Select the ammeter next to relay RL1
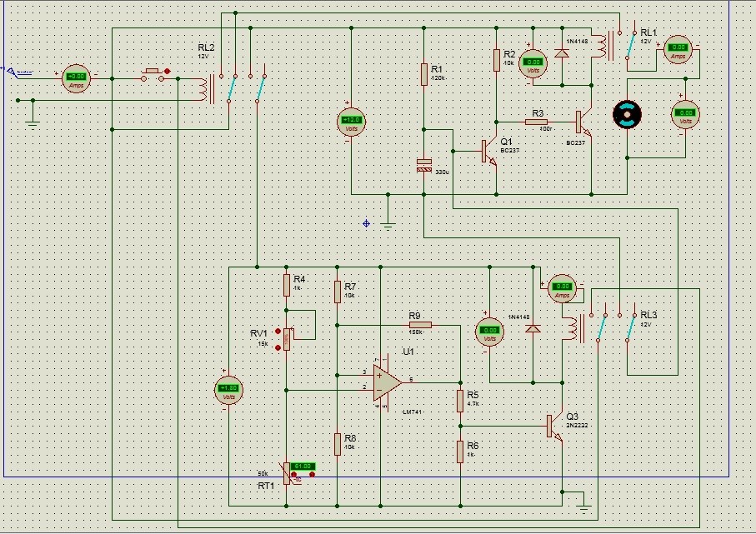 pos(678,49)
